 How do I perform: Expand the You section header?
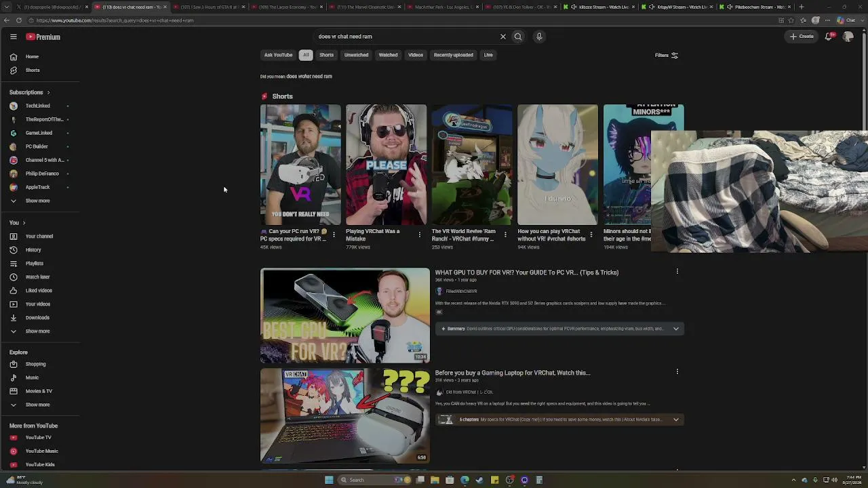coord(17,223)
